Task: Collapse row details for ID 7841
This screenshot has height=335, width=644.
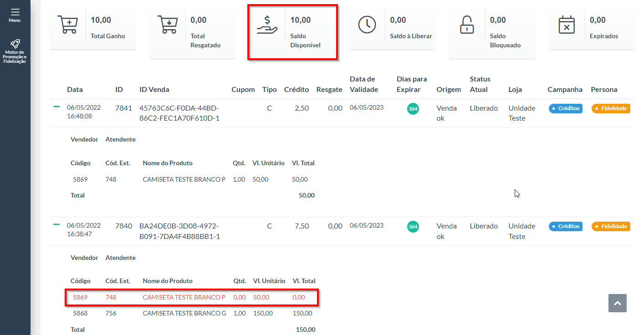Action: coord(56,107)
